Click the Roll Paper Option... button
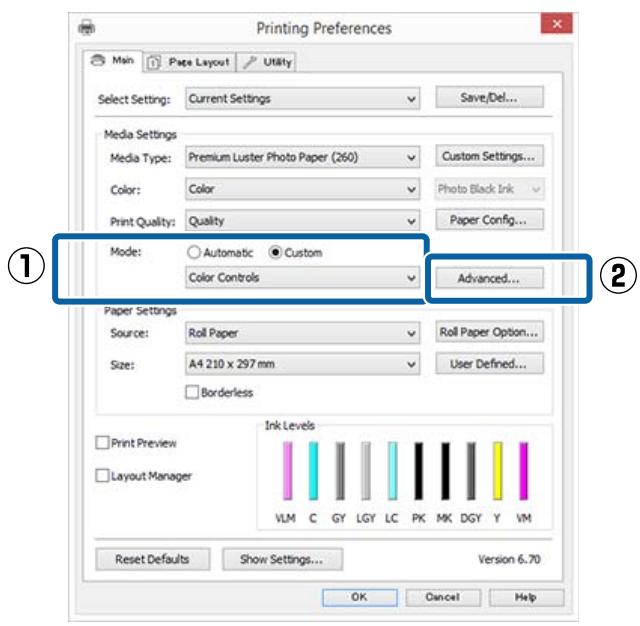 pos(489,332)
